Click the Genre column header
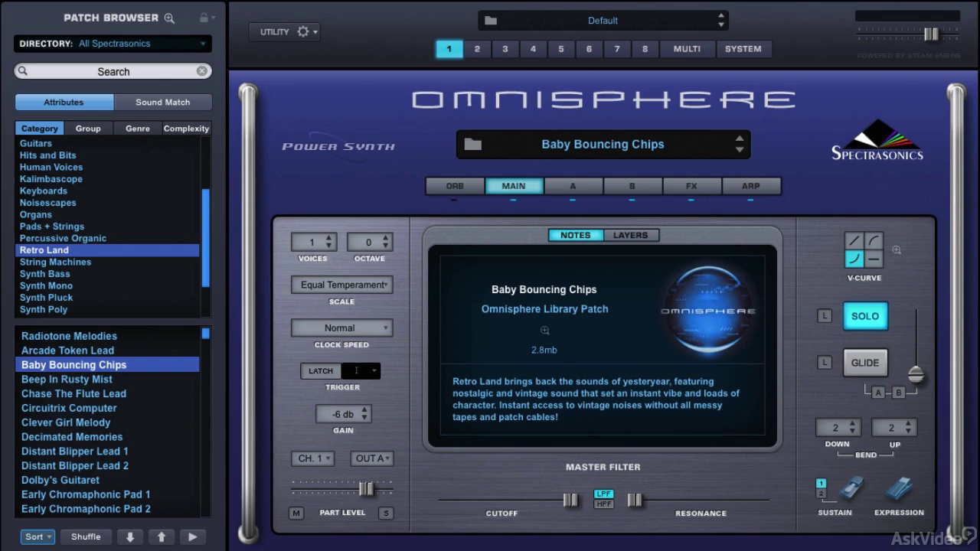 tap(138, 129)
